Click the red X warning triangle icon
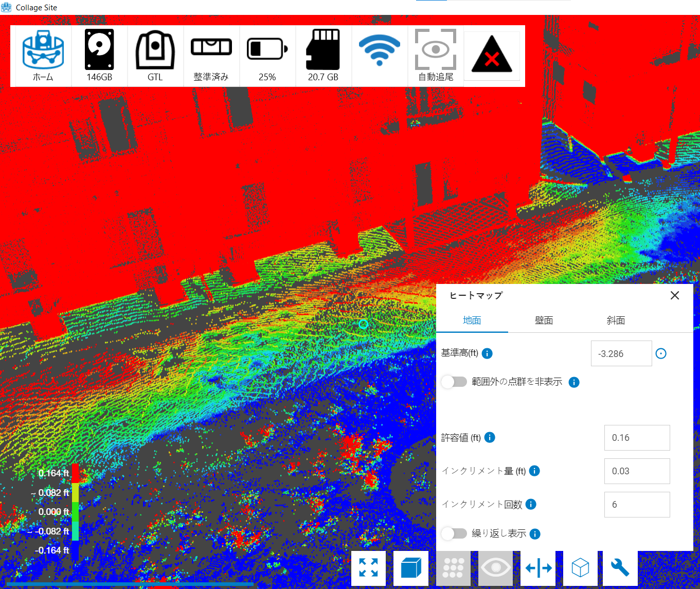Screen dimensions: 700x589 click(x=492, y=56)
